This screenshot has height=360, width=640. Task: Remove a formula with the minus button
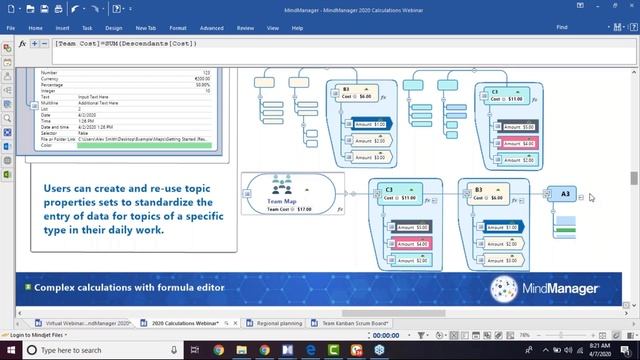click(x=44, y=44)
